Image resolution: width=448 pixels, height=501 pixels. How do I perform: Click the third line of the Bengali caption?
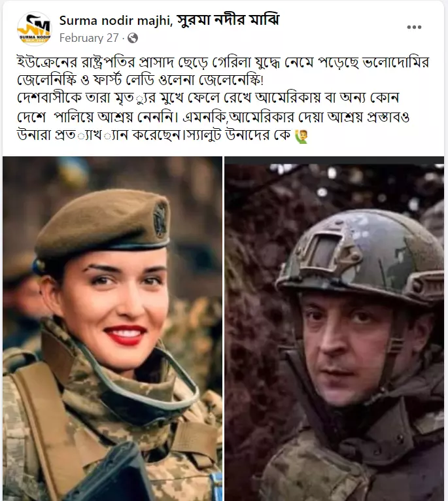pos(208,99)
